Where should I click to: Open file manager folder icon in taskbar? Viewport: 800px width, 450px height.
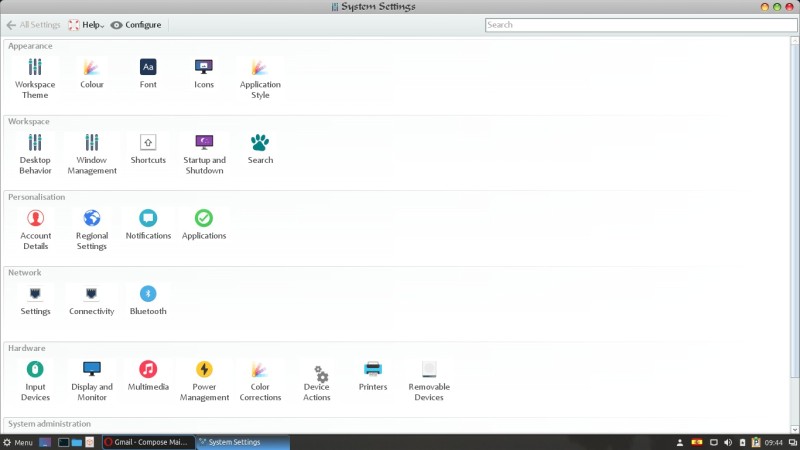coord(77,442)
